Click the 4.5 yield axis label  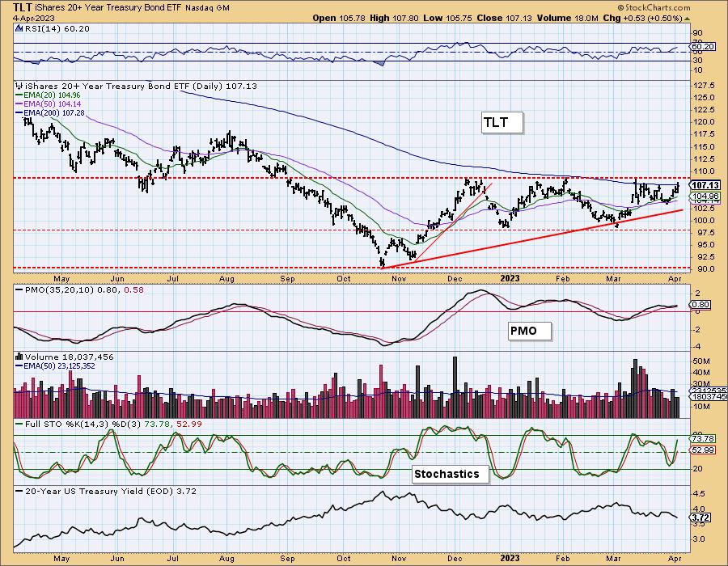tap(700, 493)
